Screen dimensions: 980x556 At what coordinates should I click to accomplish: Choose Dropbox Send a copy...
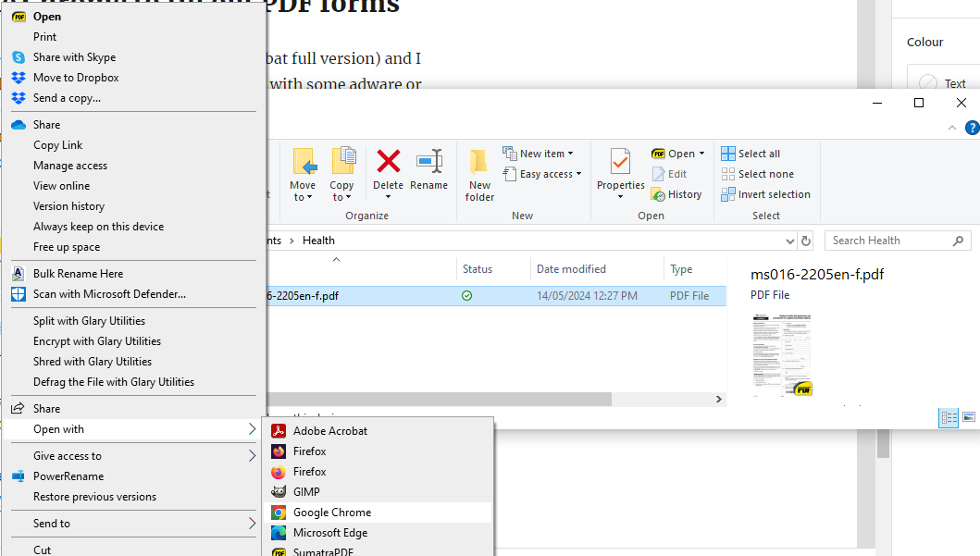pyautogui.click(x=133, y=98)
